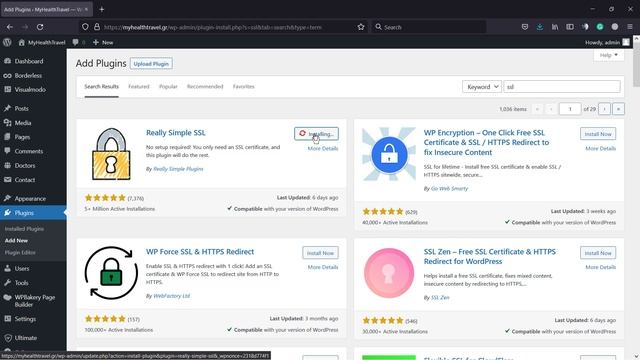Open SSL Zen author link

[x=440, y=298]
